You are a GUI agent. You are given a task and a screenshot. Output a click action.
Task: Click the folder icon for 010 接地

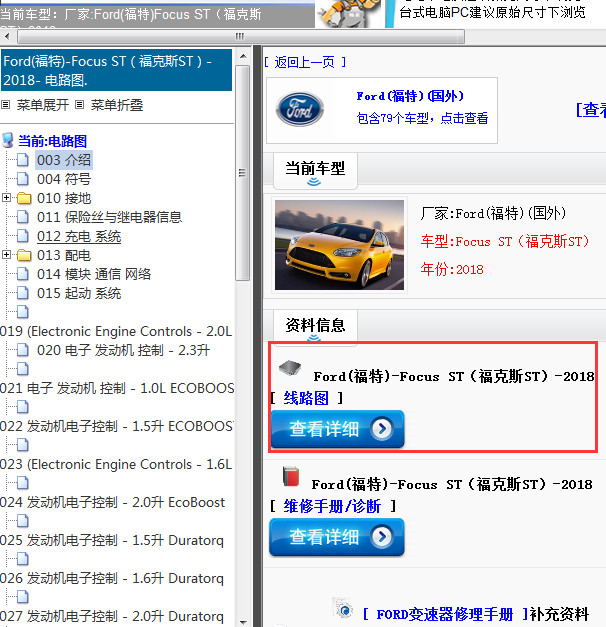pos(24,198)
